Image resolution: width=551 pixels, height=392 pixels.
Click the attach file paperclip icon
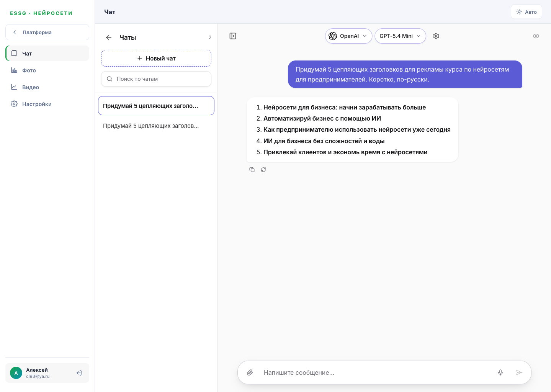point(250,372)
